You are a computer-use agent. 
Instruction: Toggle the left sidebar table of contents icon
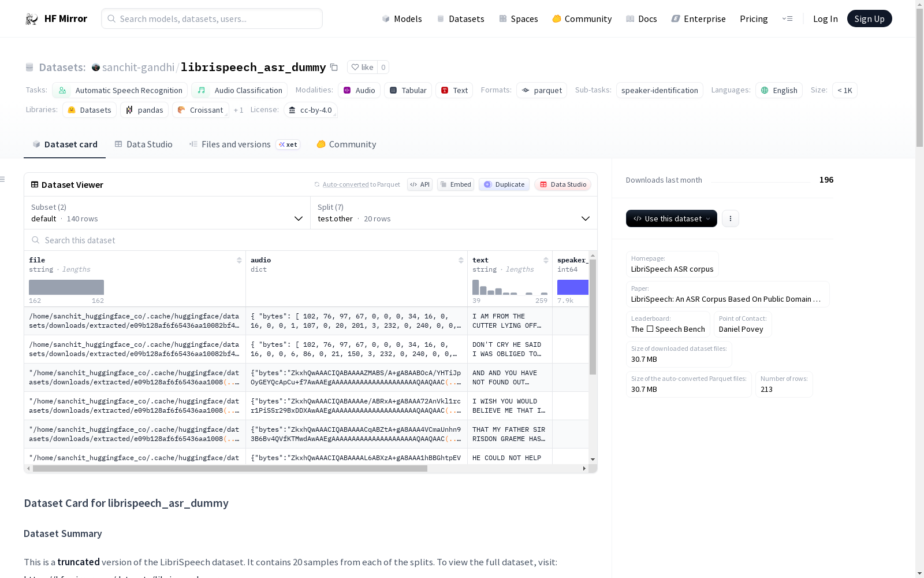3,179
